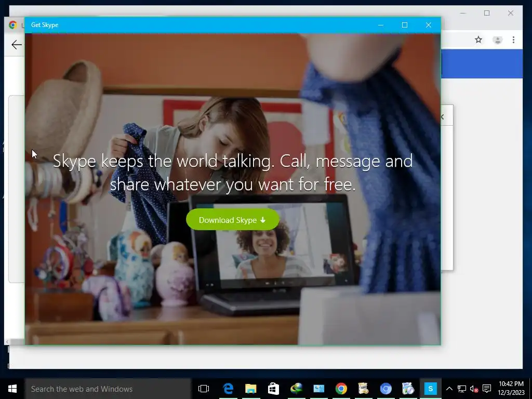Open the Windows Store taskbar icon
532x399 pixels.
[273, 389]
